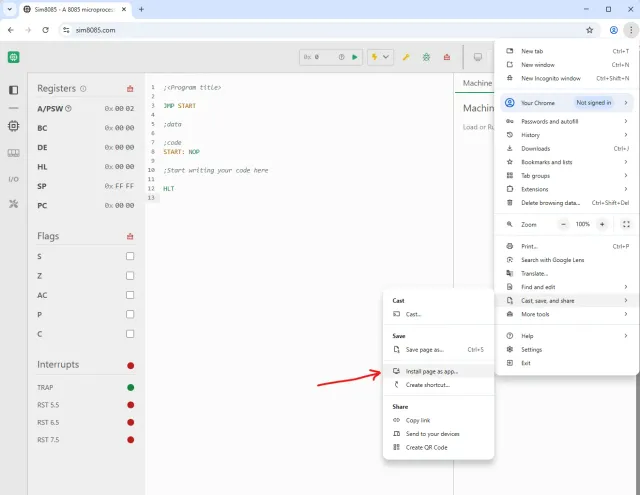Expand Bookmarks and lists submenu
This screenshot has width=640, height=495.
[x=567, y=162]
